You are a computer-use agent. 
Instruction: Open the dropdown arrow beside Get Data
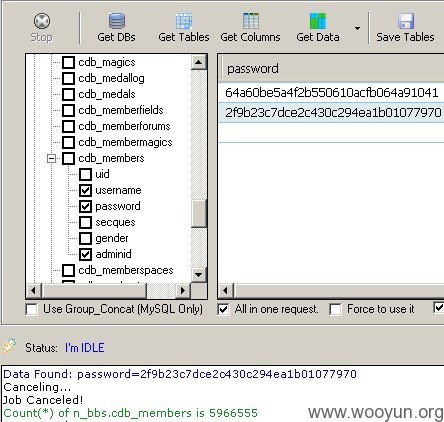click(357, 28)
